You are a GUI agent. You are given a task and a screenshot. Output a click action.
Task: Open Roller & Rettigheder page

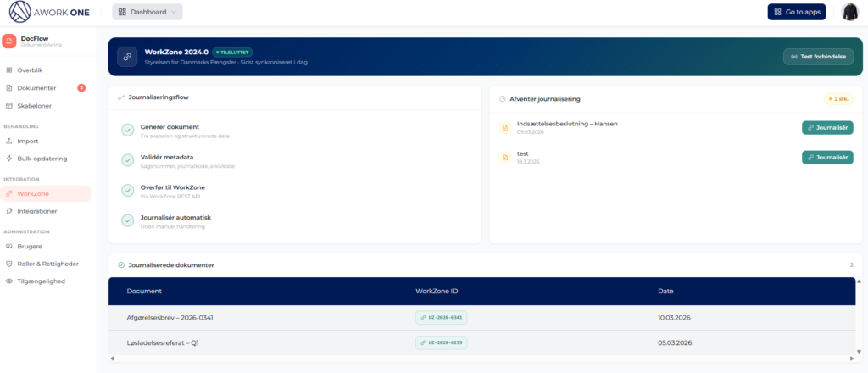pos(47,264)
